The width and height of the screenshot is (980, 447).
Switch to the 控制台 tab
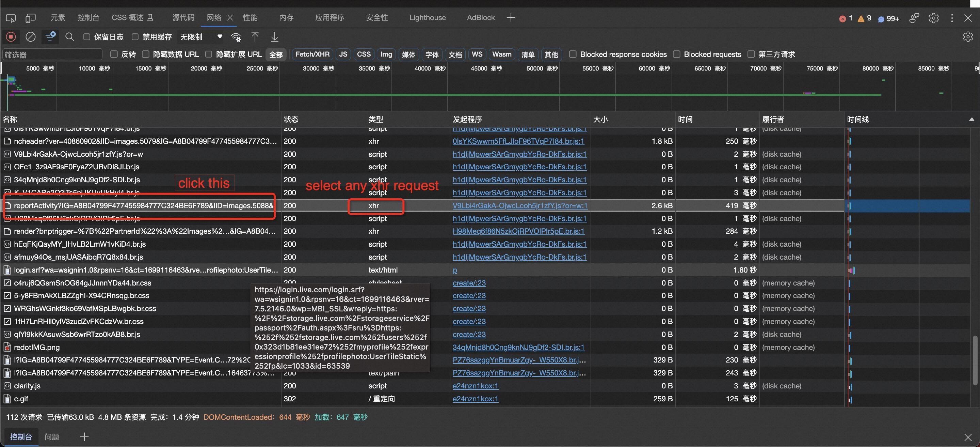click(88, 17)
